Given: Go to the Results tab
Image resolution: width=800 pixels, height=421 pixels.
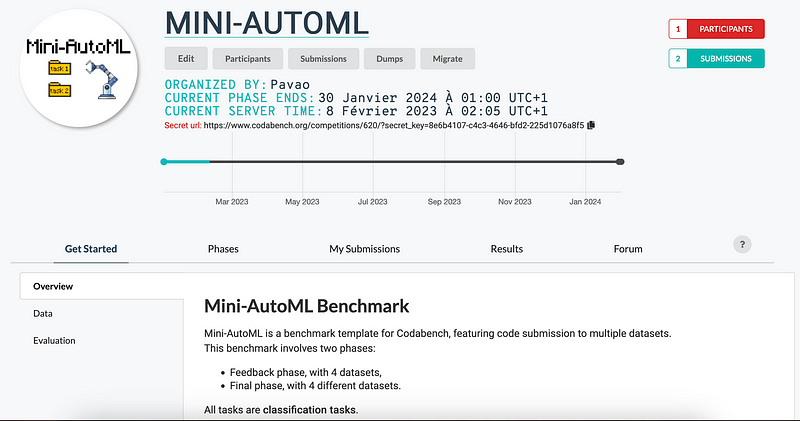Looking at the screenshot, I should click(x=506, y=249).
